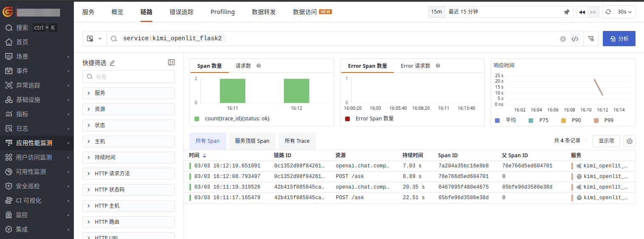Image resolution: width=644 pixels, height=239 pixels.
Task: Open list settings gear next to 显示项
Action: tap(629, 141)
